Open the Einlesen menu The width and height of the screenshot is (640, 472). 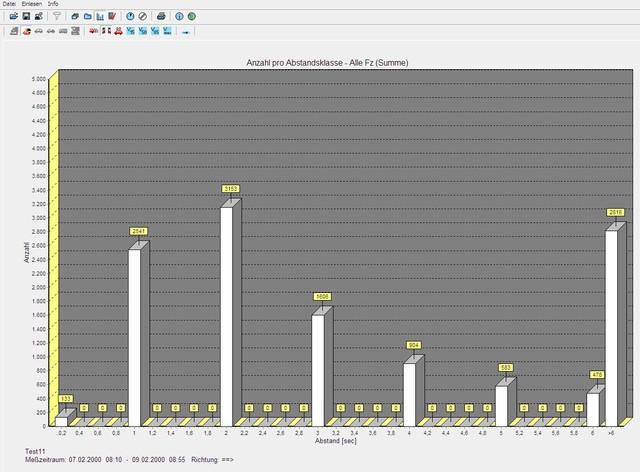click(31, 4)
